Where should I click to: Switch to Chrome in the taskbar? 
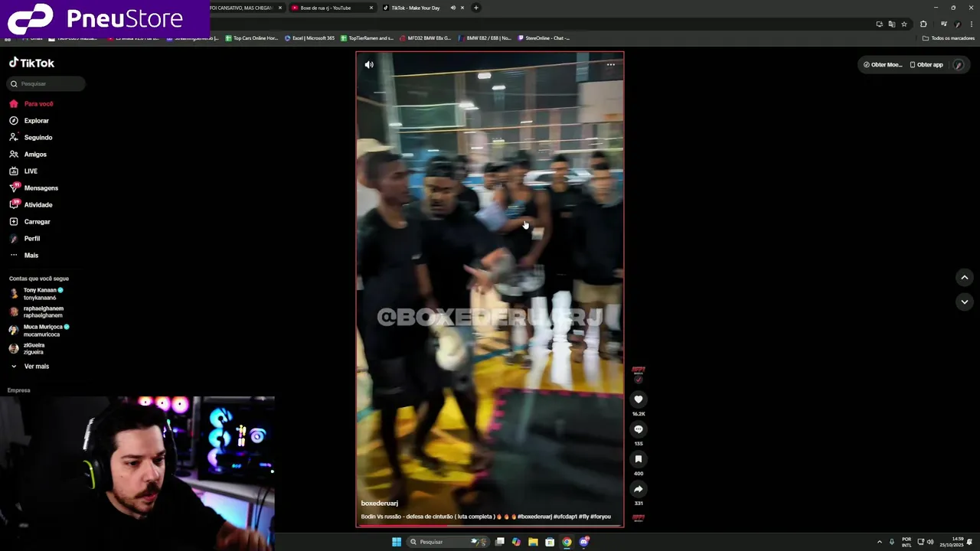point(567,542)
